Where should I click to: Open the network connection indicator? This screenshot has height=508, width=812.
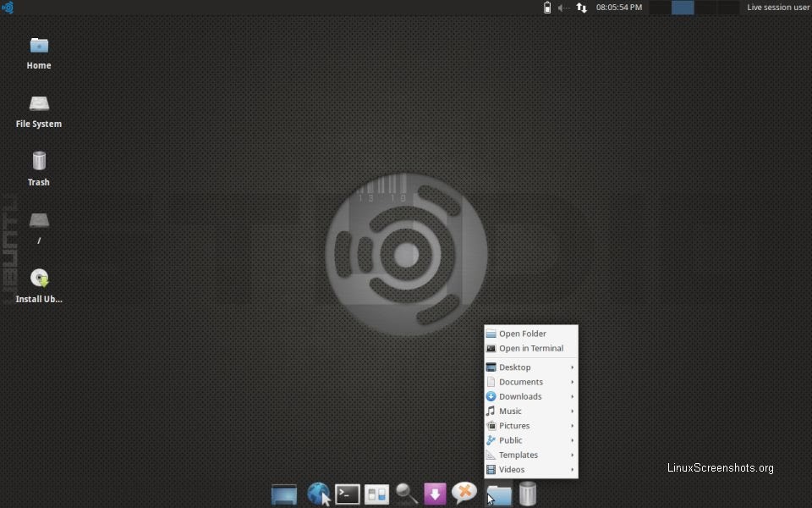click(582, 8)
